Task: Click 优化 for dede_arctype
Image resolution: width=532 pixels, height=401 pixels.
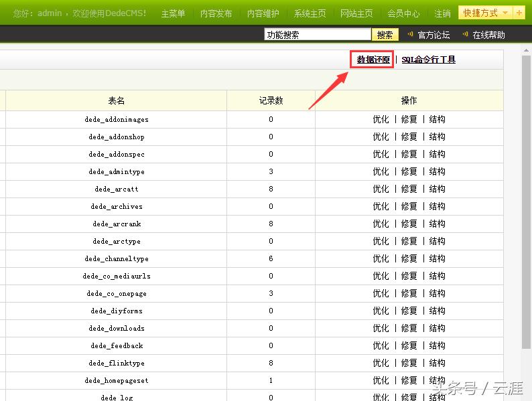Action: coord(381,242)
